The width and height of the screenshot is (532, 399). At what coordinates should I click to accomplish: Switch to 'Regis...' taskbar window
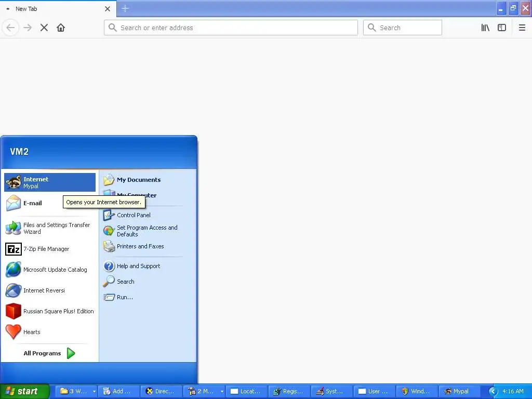coord(289,391)
